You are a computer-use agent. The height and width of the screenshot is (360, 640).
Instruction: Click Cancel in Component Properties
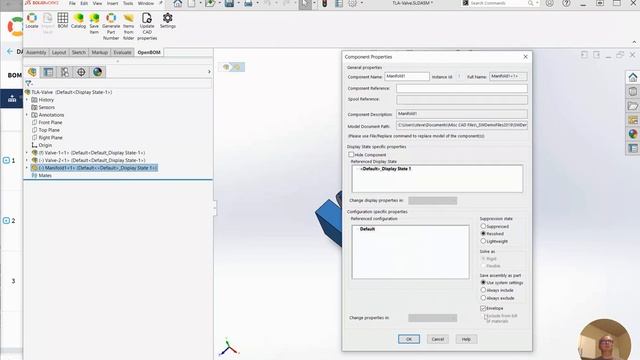pos(438,339)
